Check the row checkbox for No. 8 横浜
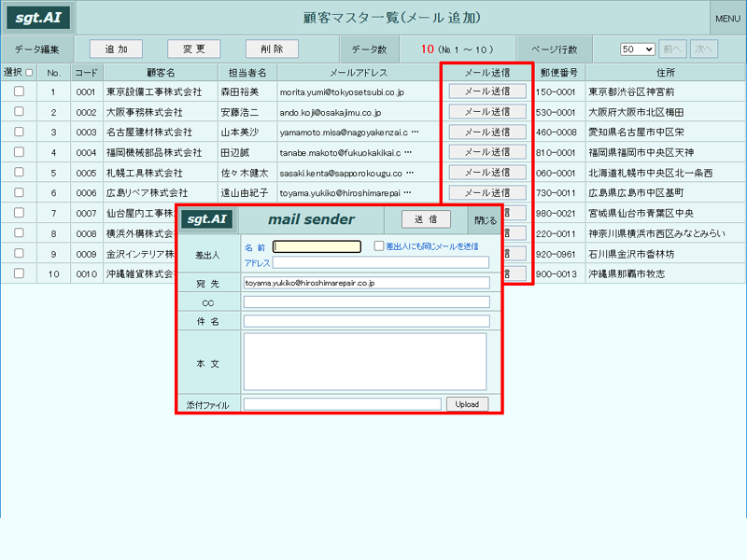747x560 pixels. pos(19,232)
